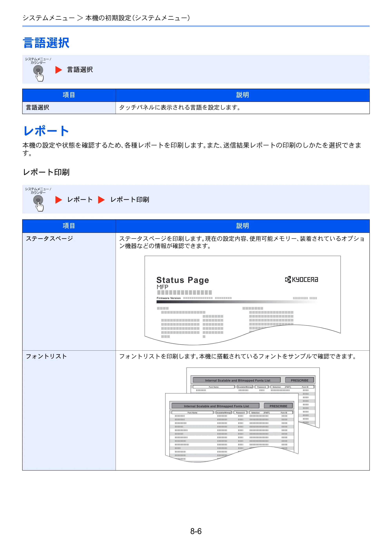
Task: Click フォントリストを印刷します description text
Action: pyautogui.click(x=238, y=356)
